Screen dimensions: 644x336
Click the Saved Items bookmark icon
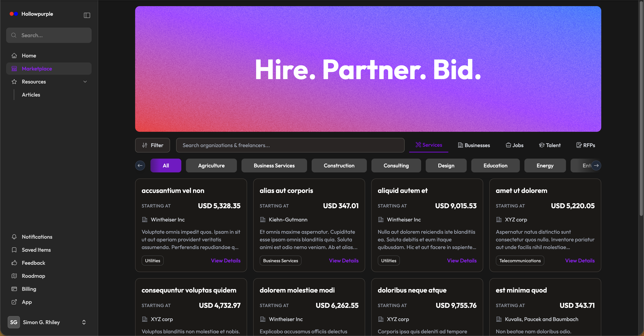[14, 250]
